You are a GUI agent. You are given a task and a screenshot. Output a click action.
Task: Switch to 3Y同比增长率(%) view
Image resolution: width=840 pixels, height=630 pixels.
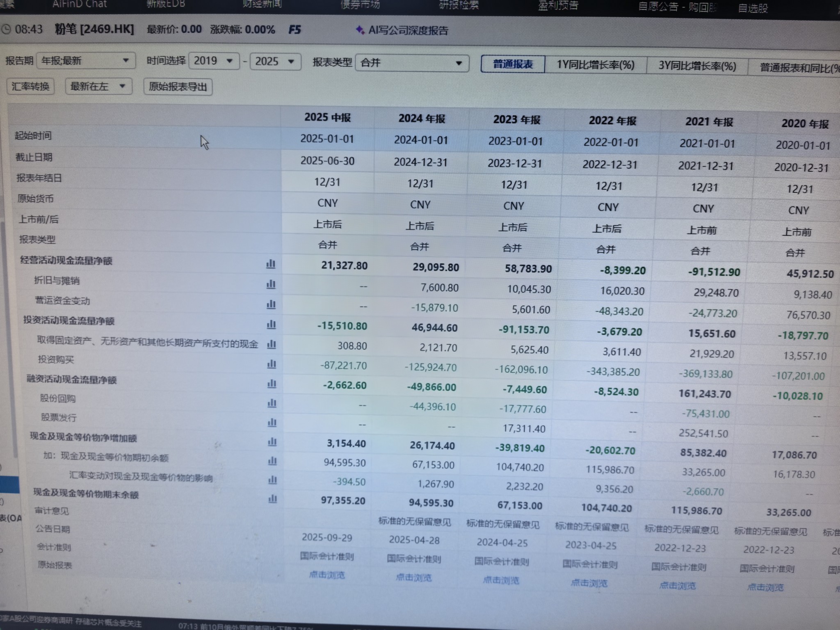[x=697, y=66]
